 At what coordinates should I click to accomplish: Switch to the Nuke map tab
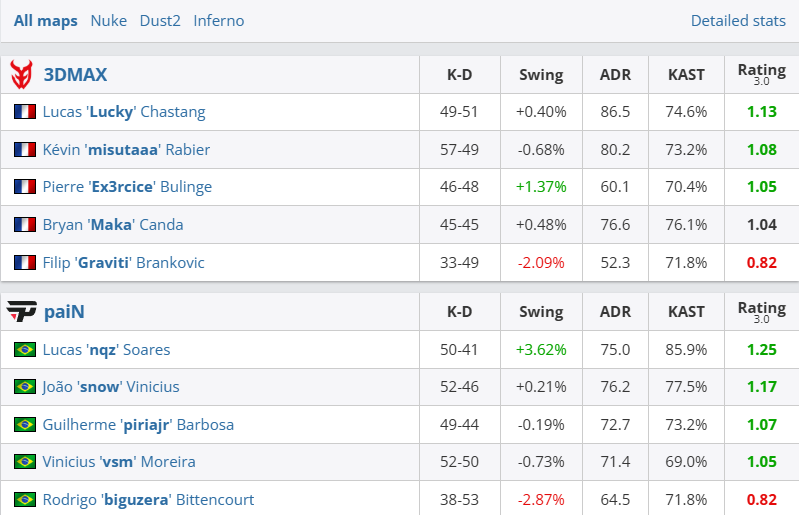(x=108, y=21)
